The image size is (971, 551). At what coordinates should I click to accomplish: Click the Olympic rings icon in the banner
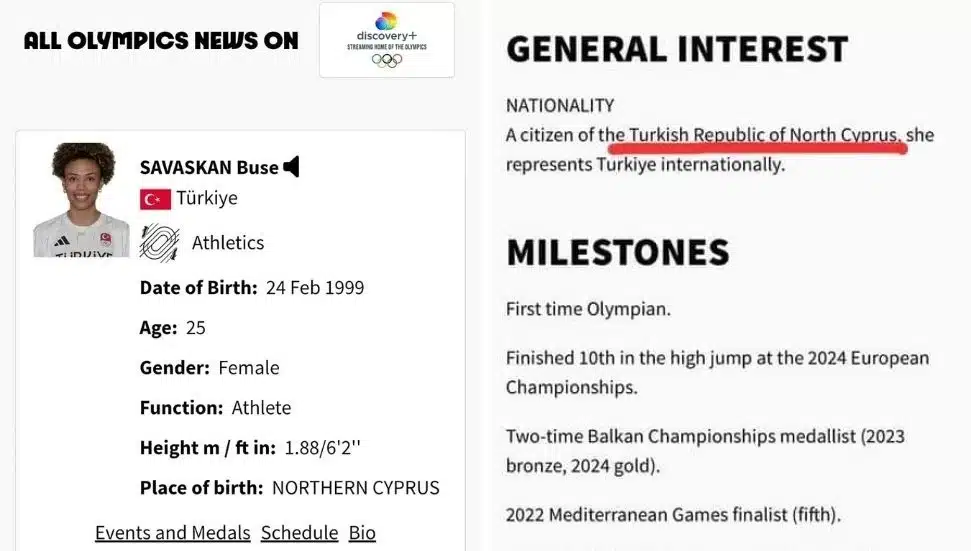coord(386,60)
